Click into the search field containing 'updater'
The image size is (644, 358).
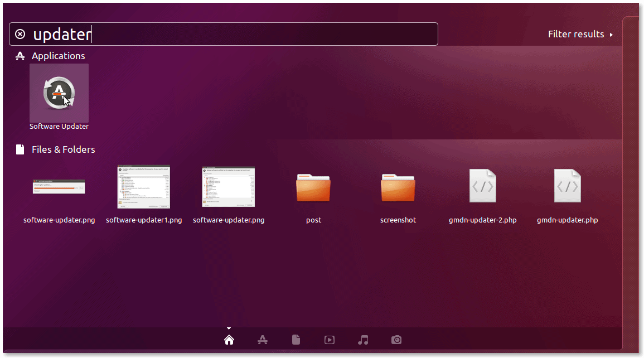[x=224, y=34]
